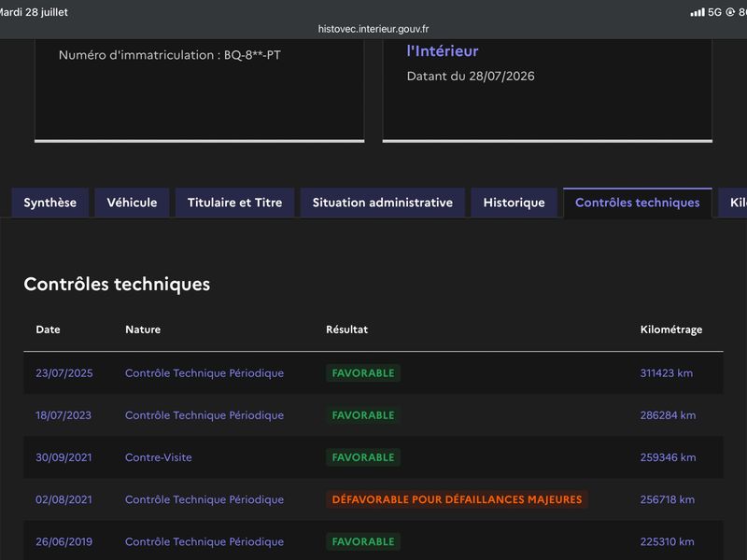Click Contrôle Technique Périodique in the 26/06/2019 row
Screen dimensions: 747x560
tap(204, 542)
